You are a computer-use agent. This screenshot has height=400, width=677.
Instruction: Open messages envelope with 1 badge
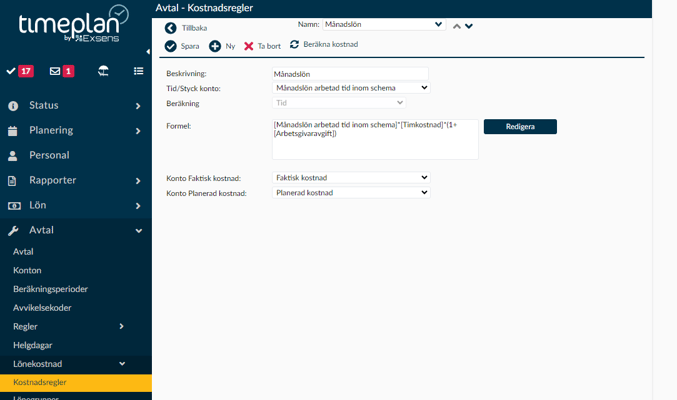point(62,71)
